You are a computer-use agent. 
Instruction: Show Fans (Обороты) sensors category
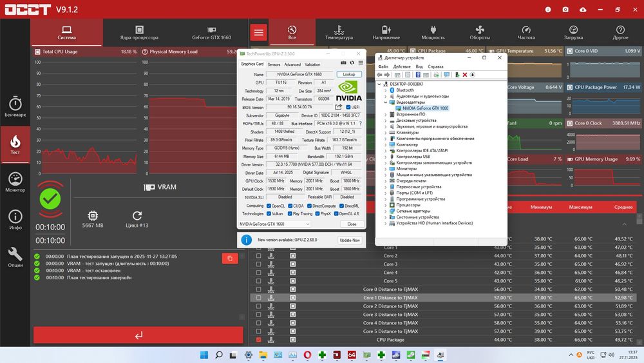(479, 32)
